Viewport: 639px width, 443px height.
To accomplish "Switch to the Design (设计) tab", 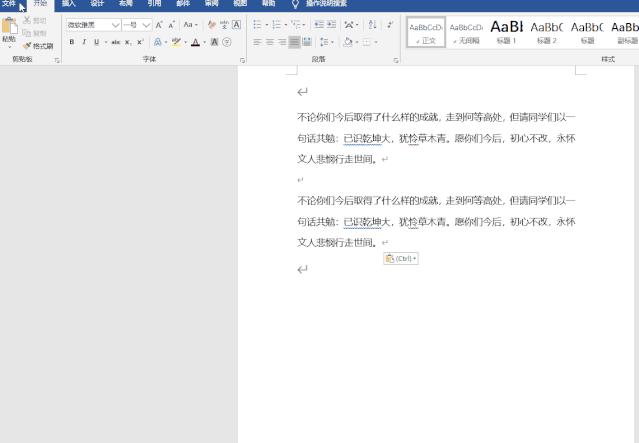I will point(97,4).
